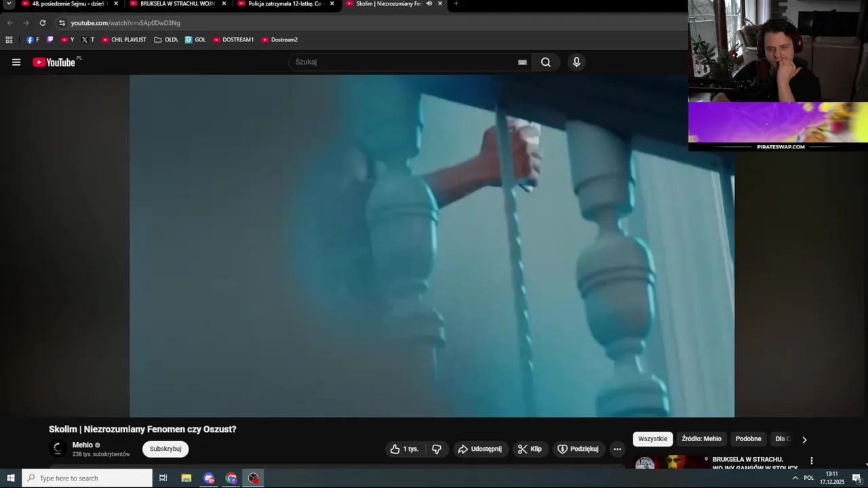The width and height of the screenshot is (868, 488).
Task: Open the on-screen keyboard icon in the search box
Action: point(522,62)
